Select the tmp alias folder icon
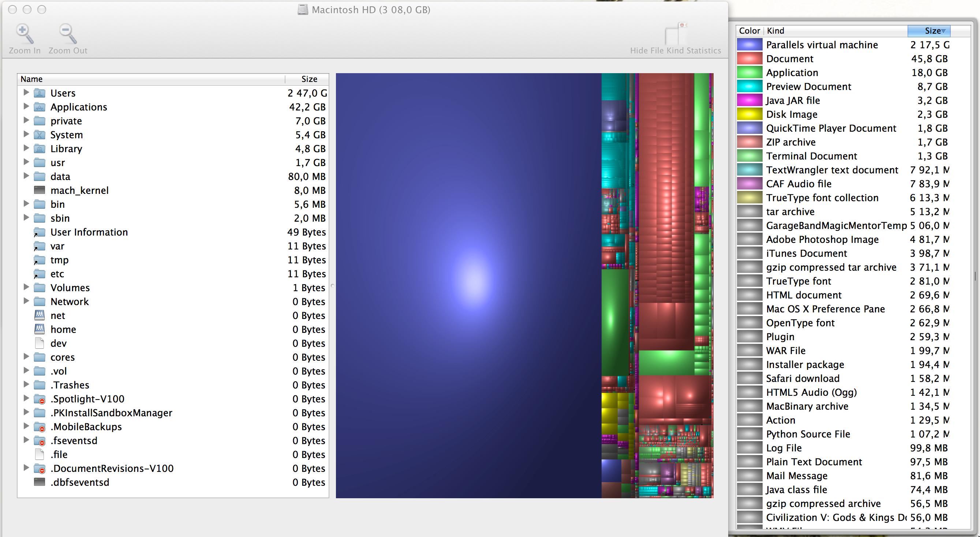Image resolution: width=980 pixels, height=537 pixels. click(40, 260)
